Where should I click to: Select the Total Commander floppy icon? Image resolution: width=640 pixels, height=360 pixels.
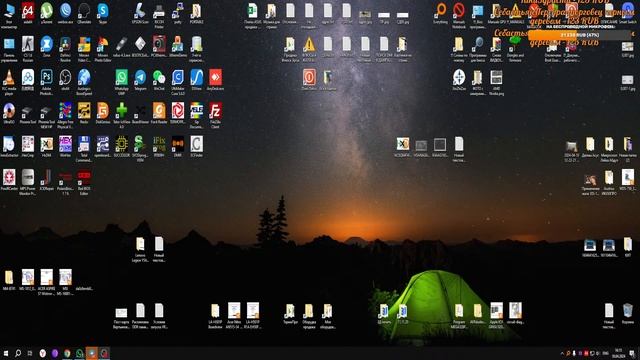coord(84,144)
